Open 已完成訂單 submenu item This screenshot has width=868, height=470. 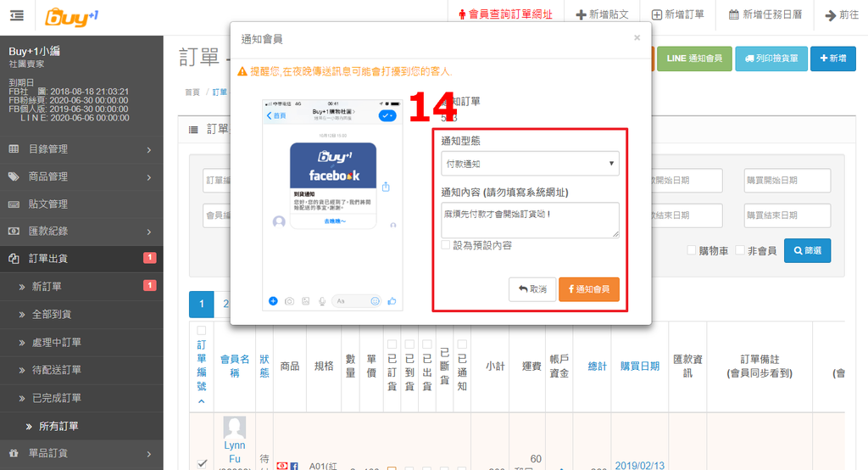click(81, 398)
